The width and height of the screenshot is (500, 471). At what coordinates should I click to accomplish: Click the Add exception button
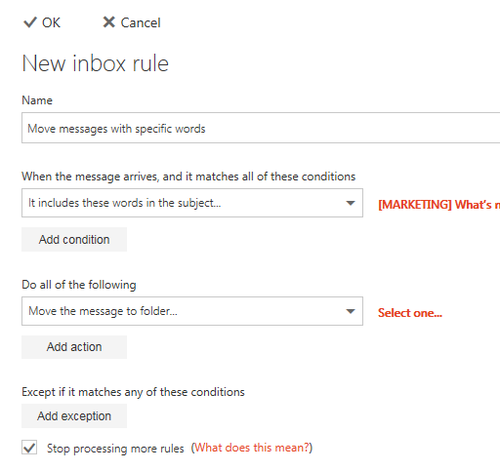(74, 416)
